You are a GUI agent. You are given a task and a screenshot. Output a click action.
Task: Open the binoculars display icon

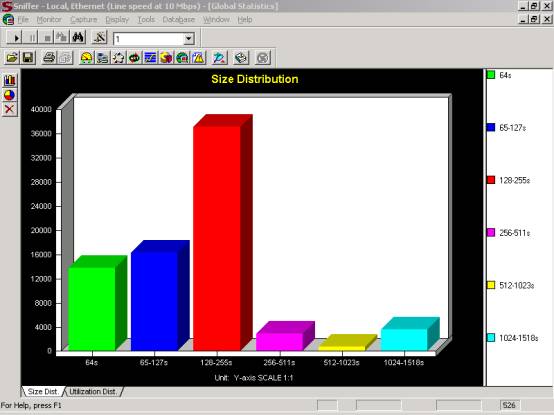click(78, 37)
